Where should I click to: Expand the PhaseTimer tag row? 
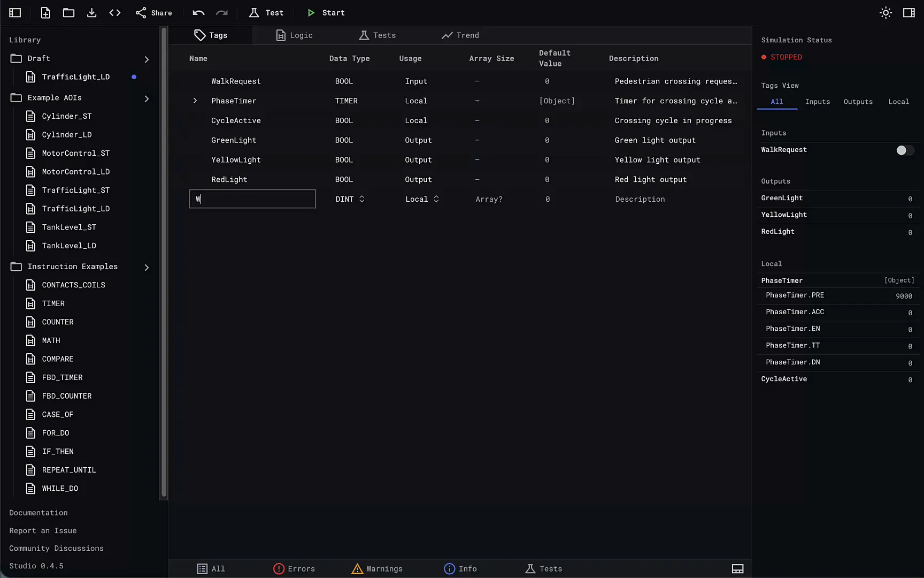point(195,101)
